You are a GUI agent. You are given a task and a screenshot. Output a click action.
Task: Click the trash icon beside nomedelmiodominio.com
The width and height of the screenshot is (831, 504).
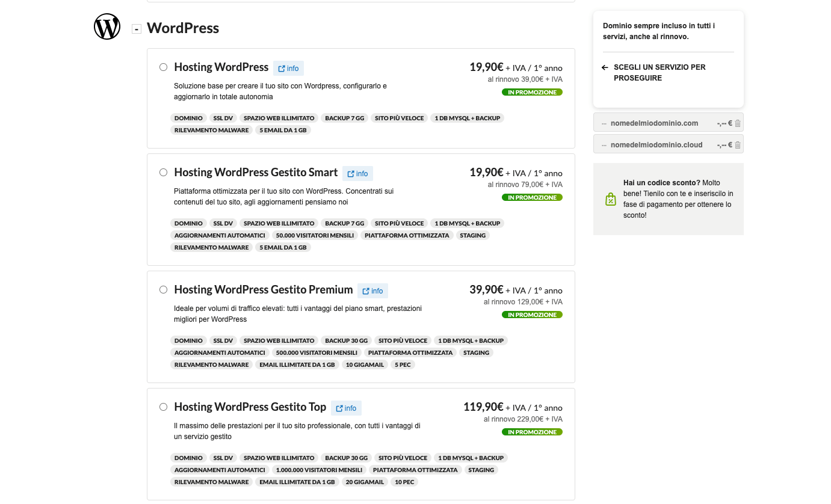tap(737, 122)
